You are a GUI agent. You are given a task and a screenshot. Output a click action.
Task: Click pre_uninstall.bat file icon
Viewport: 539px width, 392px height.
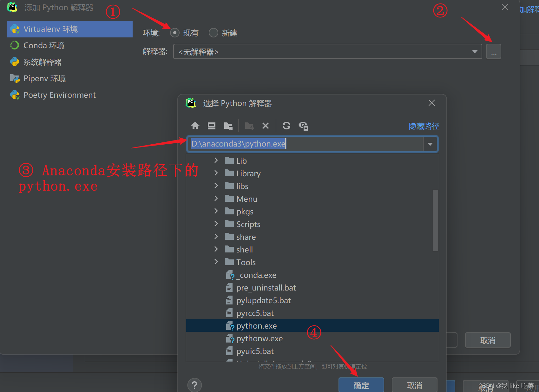point(229,287)
